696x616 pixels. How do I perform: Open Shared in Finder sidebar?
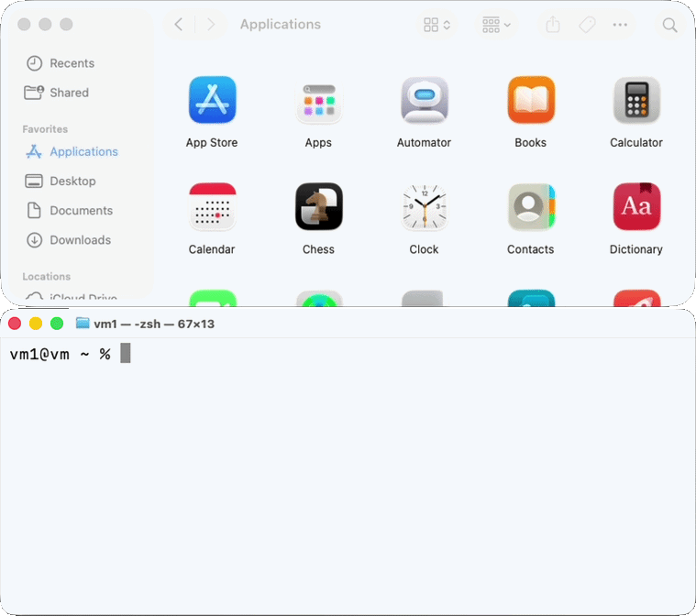(56, 93)
